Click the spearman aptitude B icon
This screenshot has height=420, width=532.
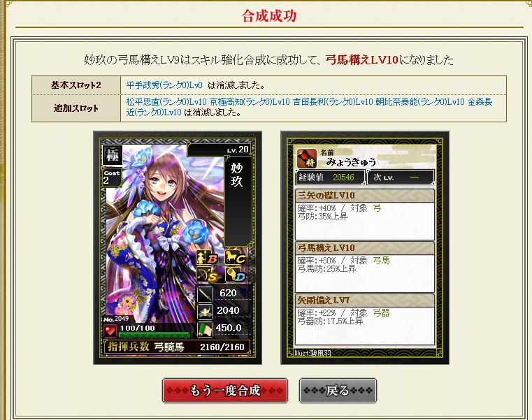click(208, 259)
